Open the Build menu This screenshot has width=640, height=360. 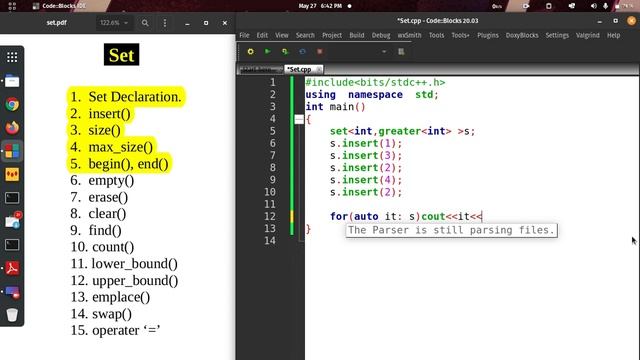click(357, 35)
